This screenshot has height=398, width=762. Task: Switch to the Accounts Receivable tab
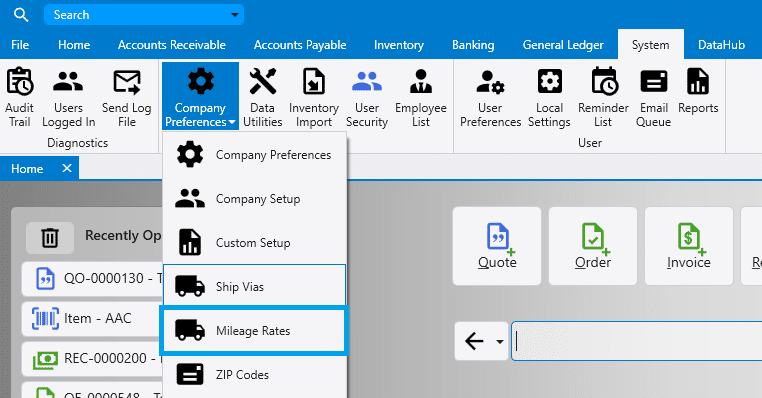(x=172, y=45)
